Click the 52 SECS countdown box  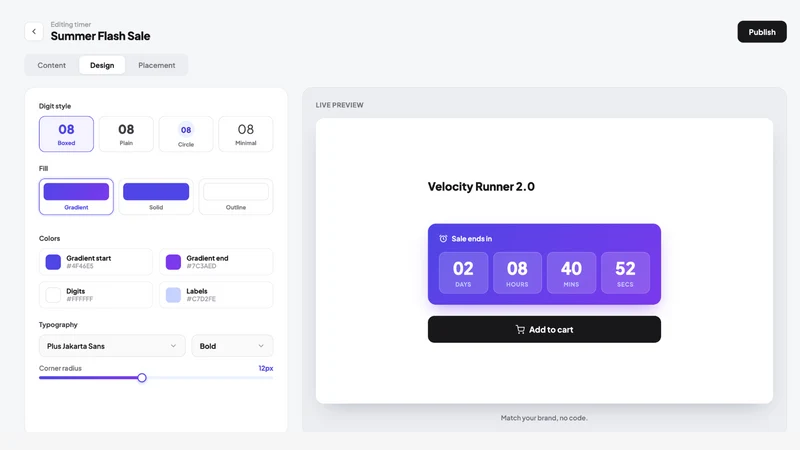tap(626, 273)
